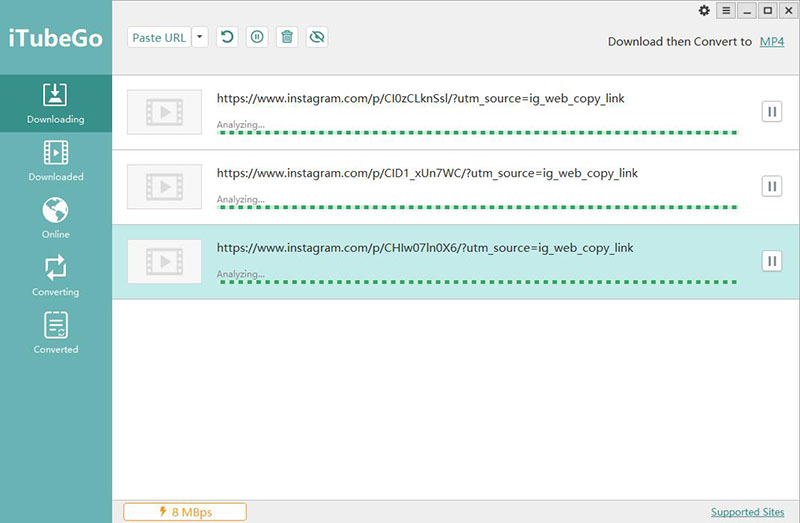Select the CI0zCLknSsl Instagram URL text

(x=420, y=98)
